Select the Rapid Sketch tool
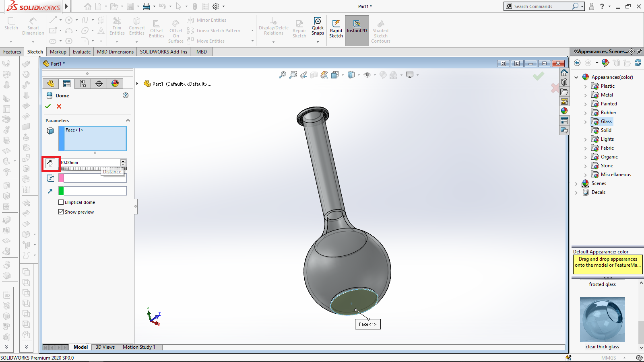Viewport: 644px width, 362px height. (x=336, y=28)
